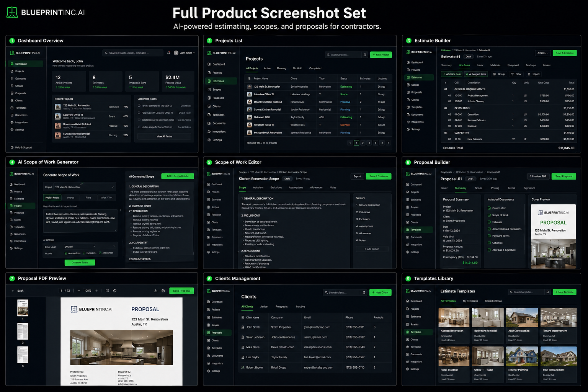
Task: Click the Back arrow in Proposal PDF Preview
Action: [x=13, y=291]
